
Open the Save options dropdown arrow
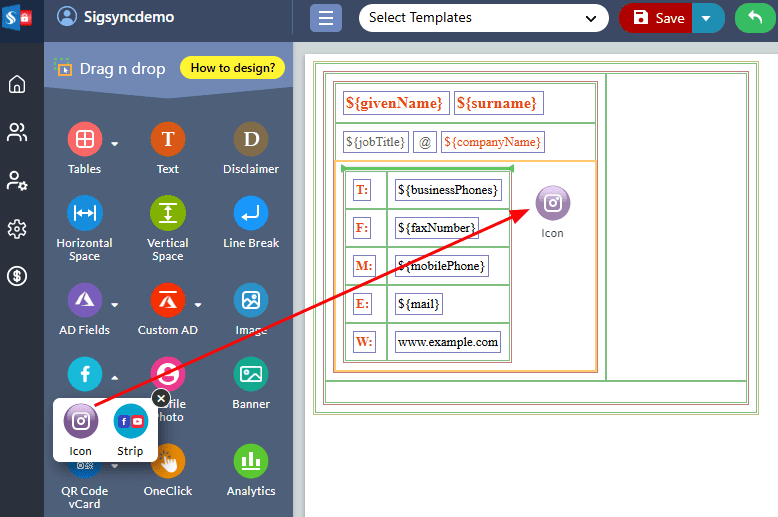(x=708, y=18)
